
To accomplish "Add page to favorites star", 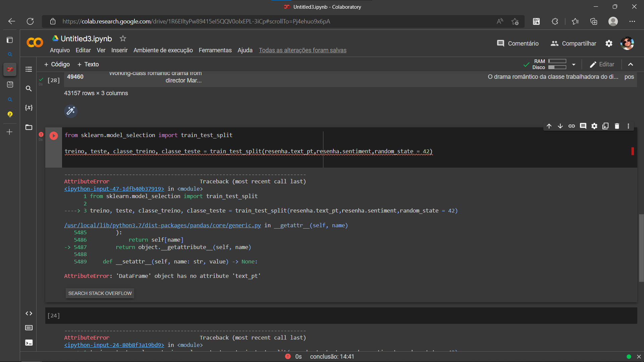I will (x=515, y=21).
